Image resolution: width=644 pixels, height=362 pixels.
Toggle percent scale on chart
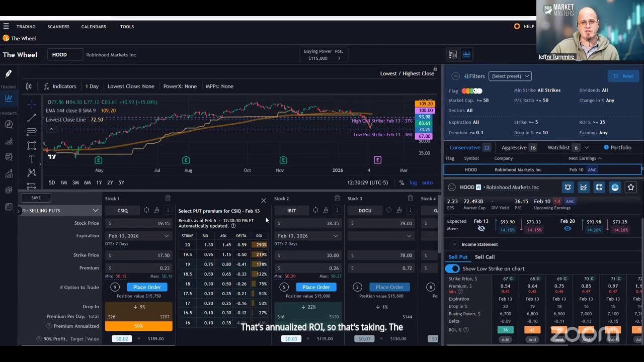coord(401,183)
